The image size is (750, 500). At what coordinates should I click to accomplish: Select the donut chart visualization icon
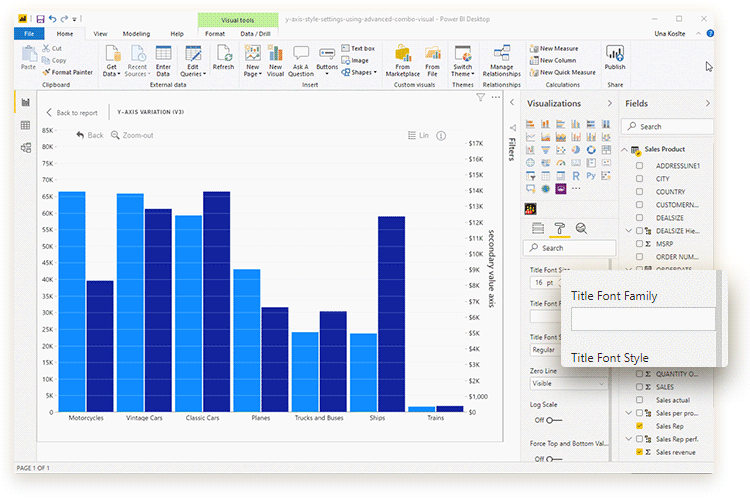tap(591, 150)
